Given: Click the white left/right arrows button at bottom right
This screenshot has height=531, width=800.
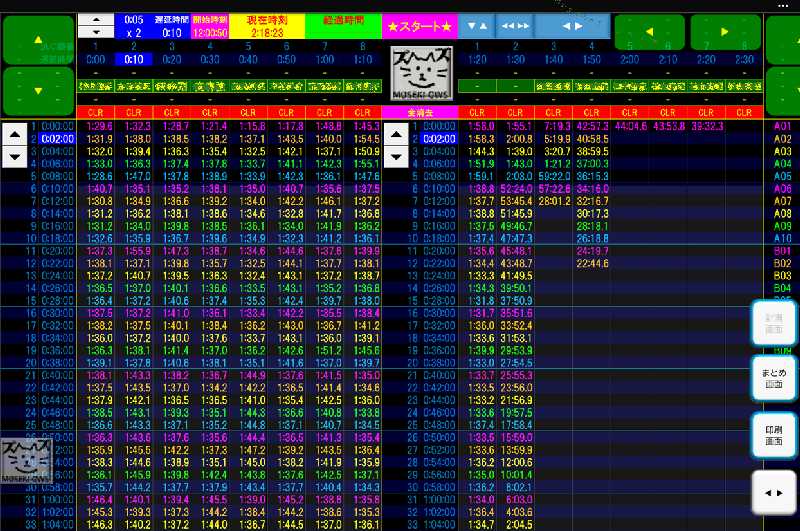Looking at the screenshot, I should point(773,493).
